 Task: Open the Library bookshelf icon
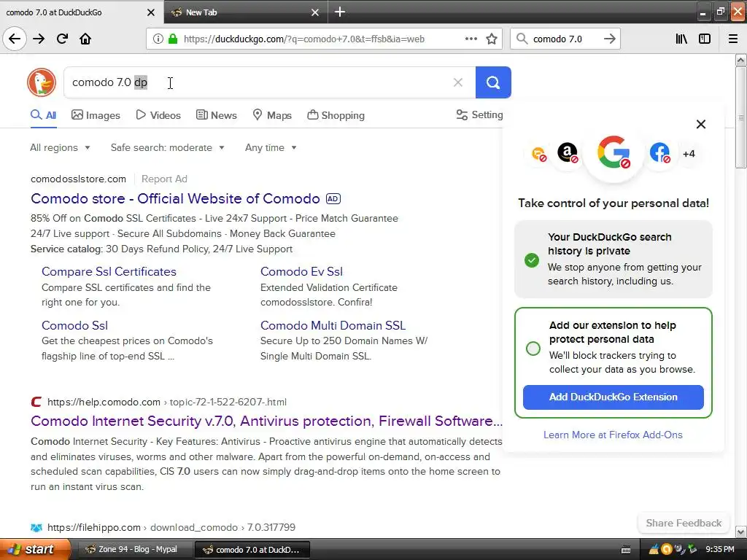(x=681, y=39)
